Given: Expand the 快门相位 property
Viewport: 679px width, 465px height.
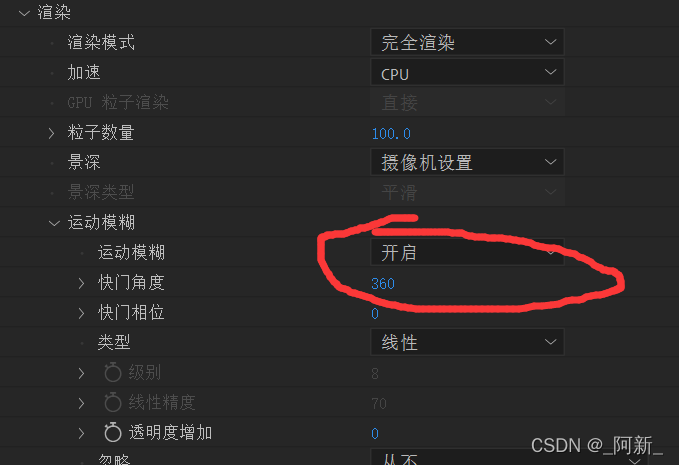Looking at the screenshot, I should click(81, 313).
